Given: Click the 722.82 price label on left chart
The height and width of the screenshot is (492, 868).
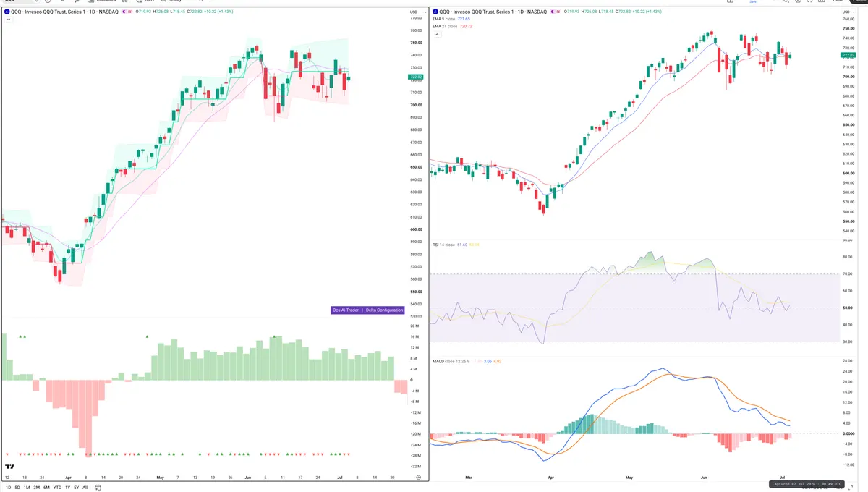Looking at the screenshot, I should tap(416, 77).
